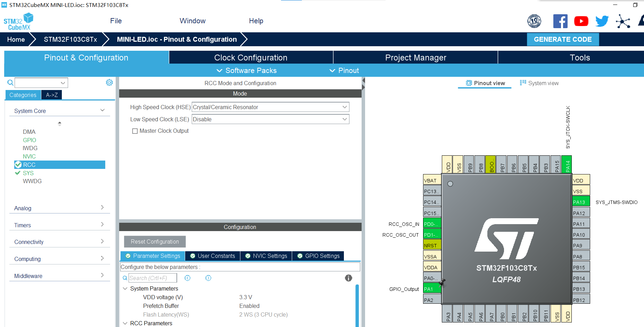The image size is (644, 327).
Task: Click the STM32F103C8Tx breadcrumb
Action: pos(71,39)
